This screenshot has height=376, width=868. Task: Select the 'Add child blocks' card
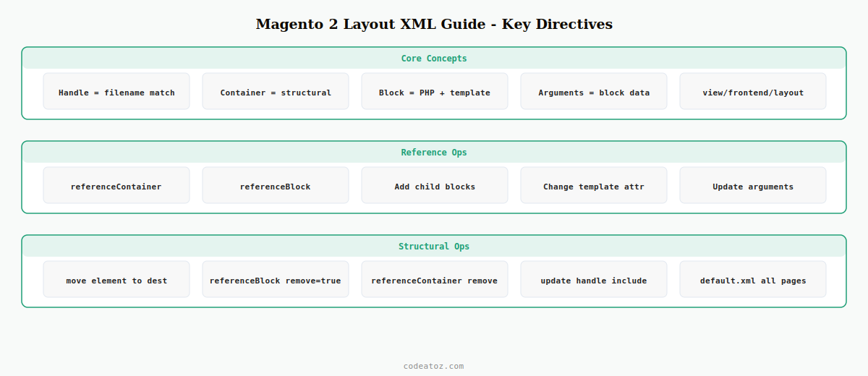(x=435, y=185)
